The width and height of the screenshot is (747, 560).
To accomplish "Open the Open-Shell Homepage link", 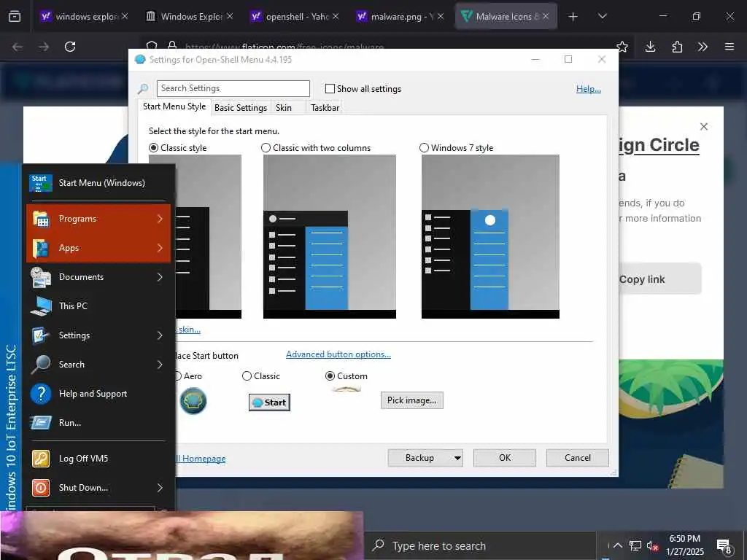I will (201, 458).
